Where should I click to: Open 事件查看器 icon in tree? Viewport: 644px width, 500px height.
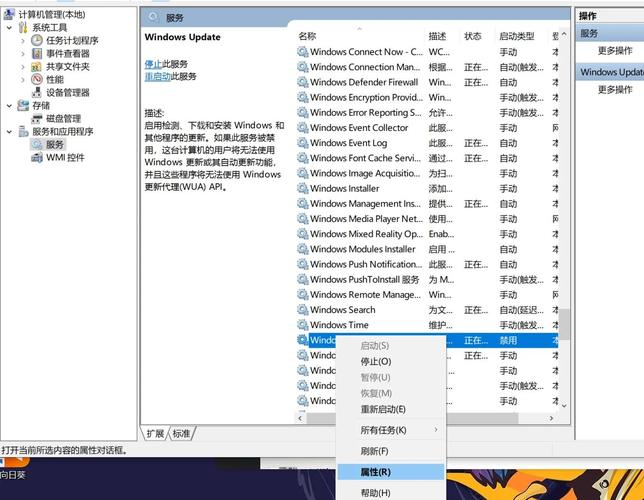pyautogui.click(x=37, y=53)
